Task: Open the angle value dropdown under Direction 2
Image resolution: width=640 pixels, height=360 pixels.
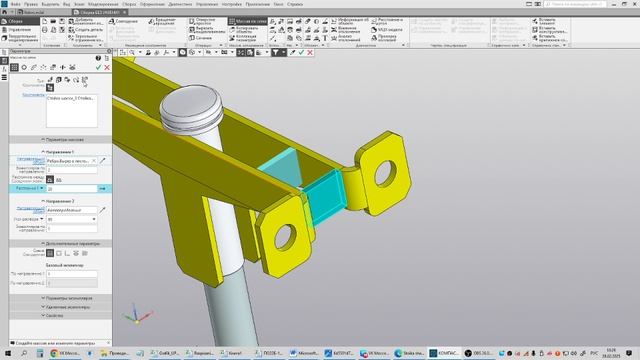Action: point(94,219)
